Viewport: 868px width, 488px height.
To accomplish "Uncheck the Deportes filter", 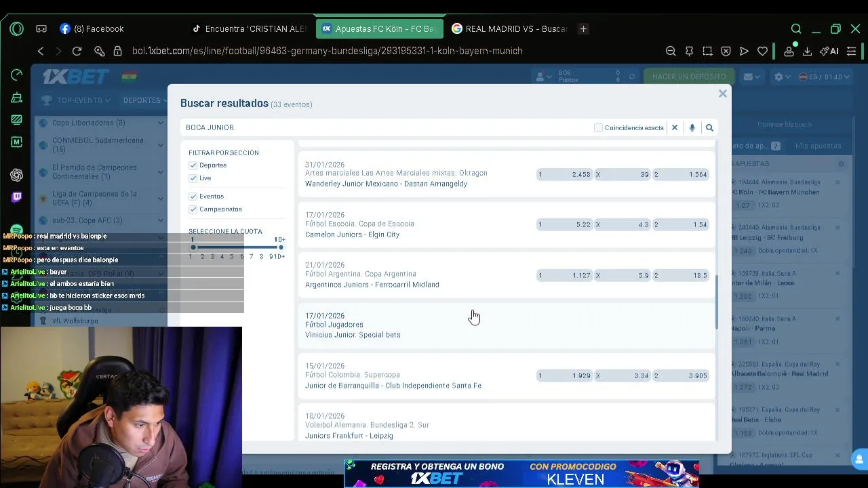I will pos(193,165).
